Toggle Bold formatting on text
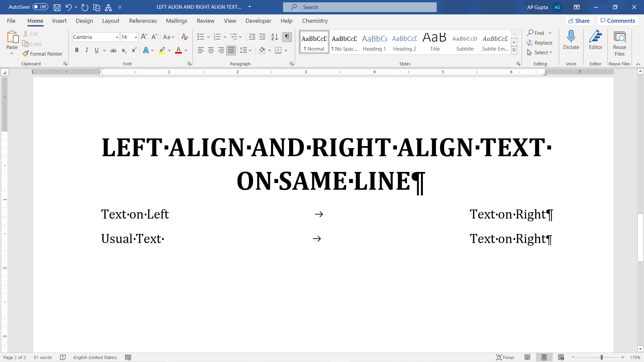644x362 pixels. coord(76,50)
